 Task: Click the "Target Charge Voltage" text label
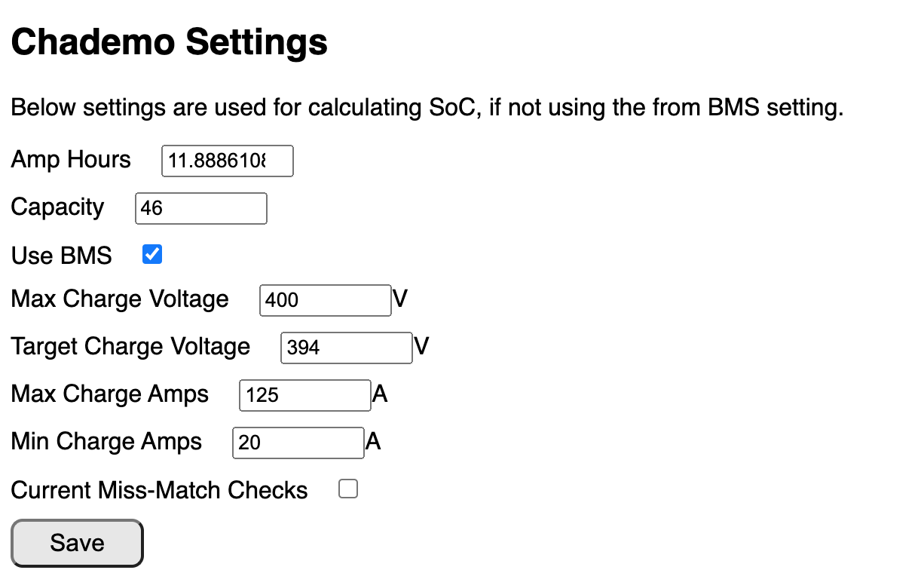[x=130, y=347]
